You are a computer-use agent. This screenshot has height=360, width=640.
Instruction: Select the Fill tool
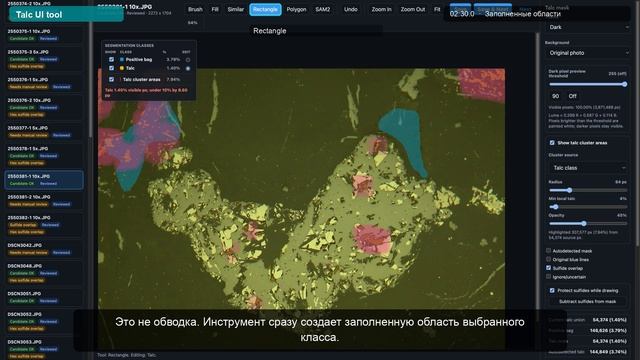tap(215, 9)
